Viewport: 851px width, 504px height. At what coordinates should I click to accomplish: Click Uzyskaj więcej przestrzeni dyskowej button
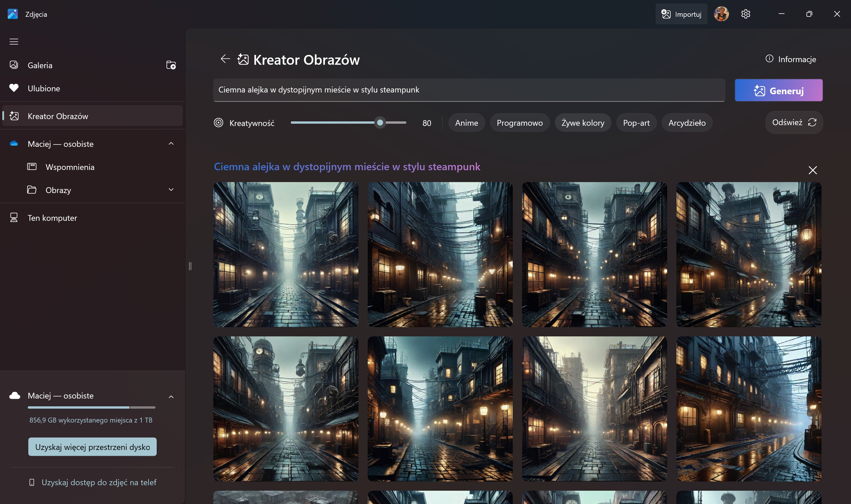click(92, 447)
